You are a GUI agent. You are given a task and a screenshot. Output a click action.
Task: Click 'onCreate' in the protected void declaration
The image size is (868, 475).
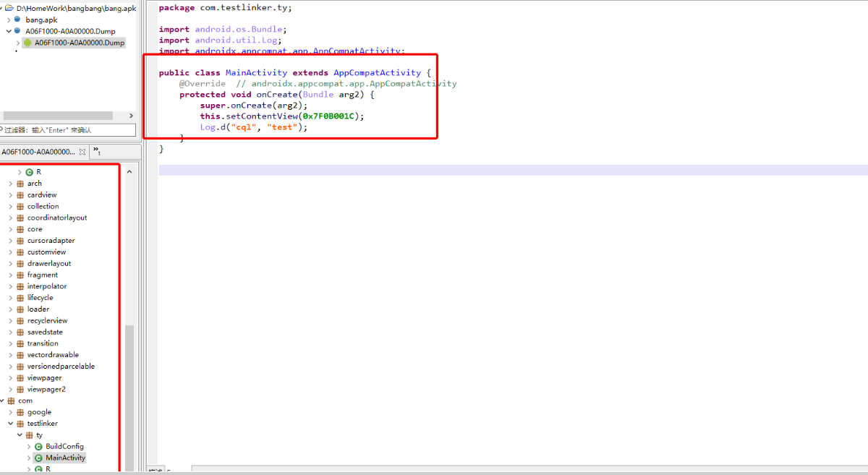point(277,95)
